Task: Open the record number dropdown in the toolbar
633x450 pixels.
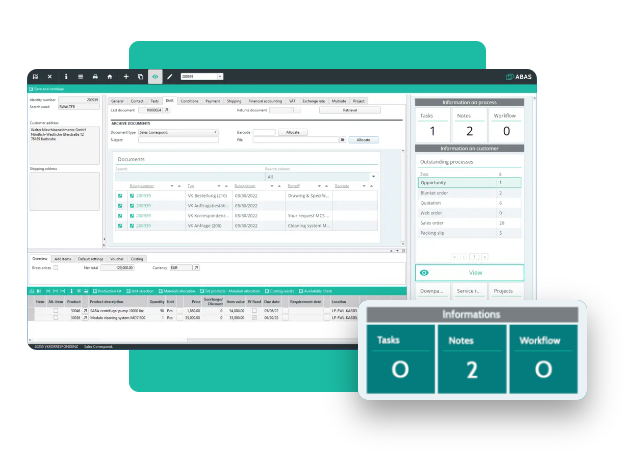Action: pos(220,77)
